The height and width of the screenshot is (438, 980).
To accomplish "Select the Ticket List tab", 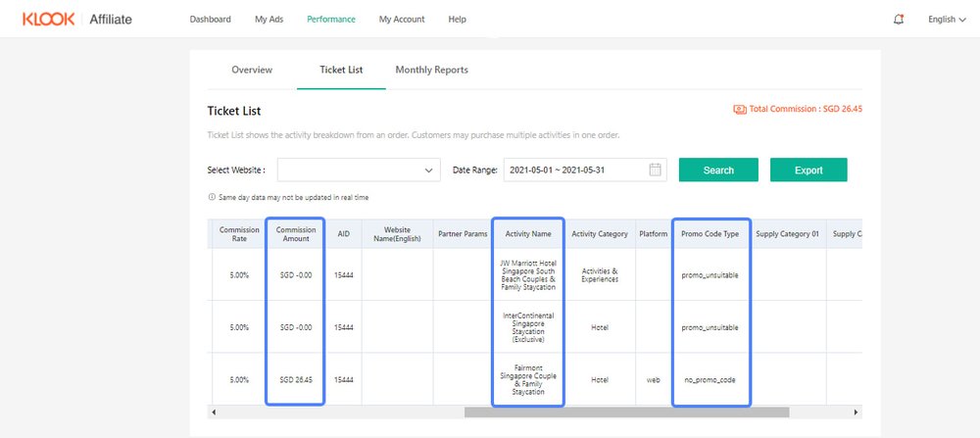I will point(341,70).
